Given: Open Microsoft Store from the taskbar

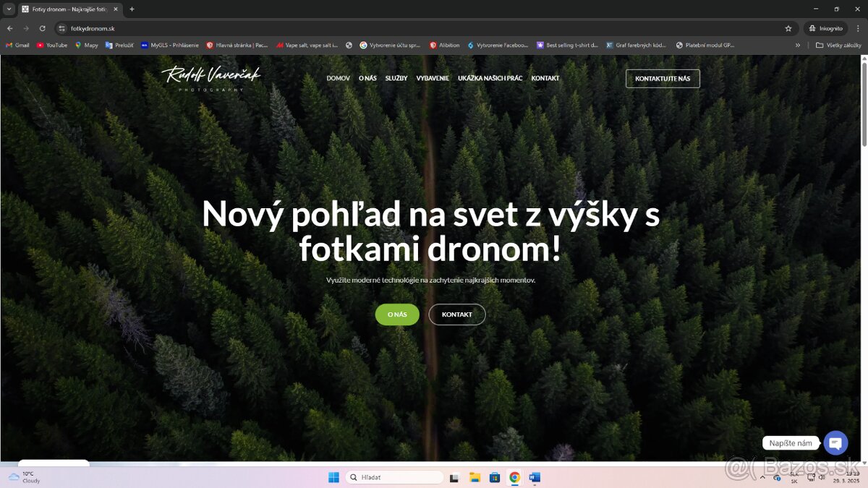Looking at the screenshot, I should [x=495, y=477].
